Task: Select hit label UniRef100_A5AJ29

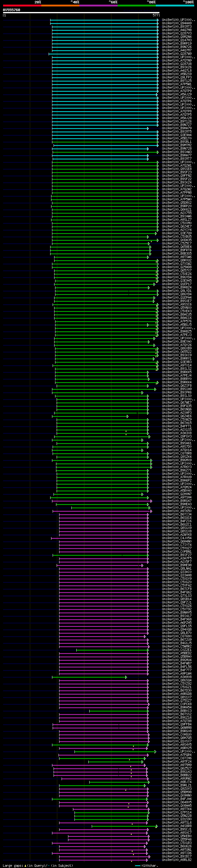Action: click(177, 94)
